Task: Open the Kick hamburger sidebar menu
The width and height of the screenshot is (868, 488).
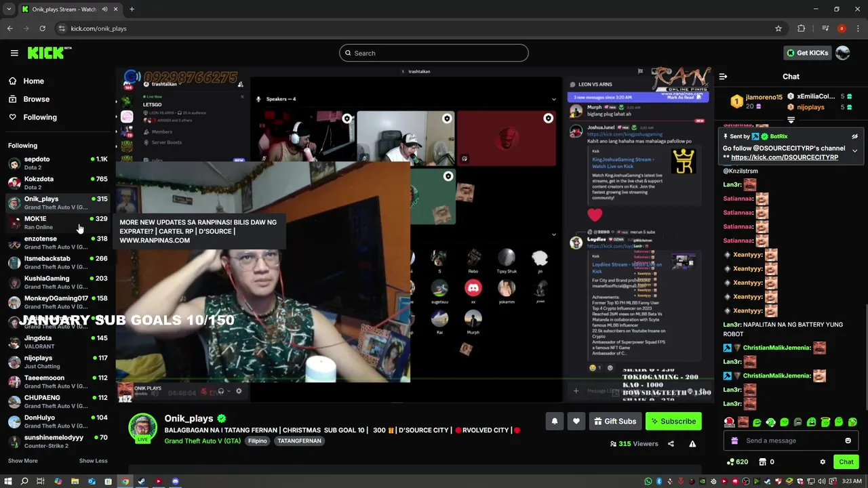Action: tap(14, 53)
